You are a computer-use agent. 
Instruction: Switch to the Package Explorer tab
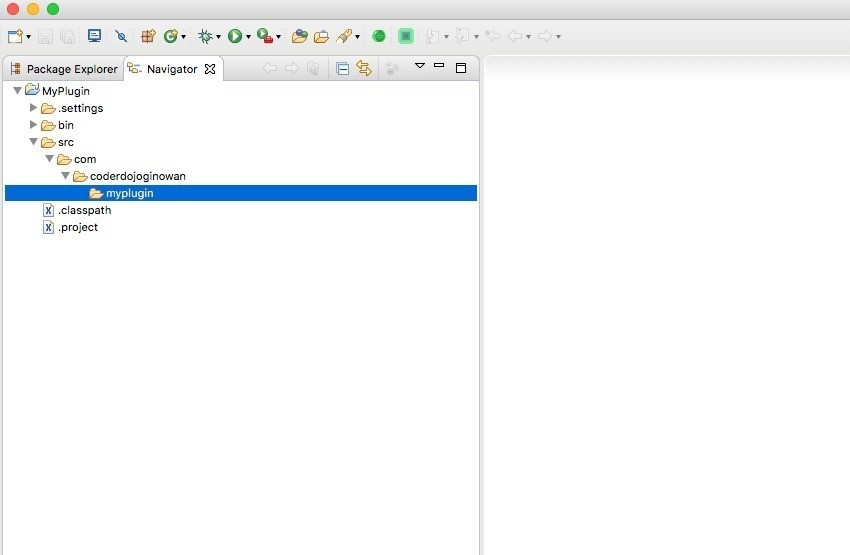pyautogui.click(x=64, y=69)
